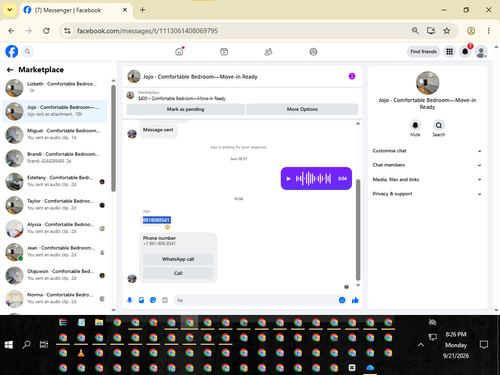Open the Groups icon in top nav
Viewport: 500px width, 375px height.
click(313, 52)
